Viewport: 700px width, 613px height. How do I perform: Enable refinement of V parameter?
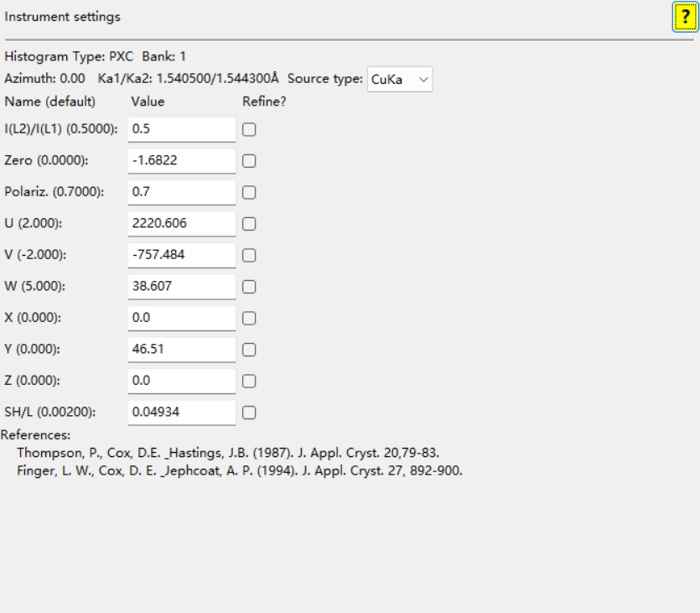point(249,256)
